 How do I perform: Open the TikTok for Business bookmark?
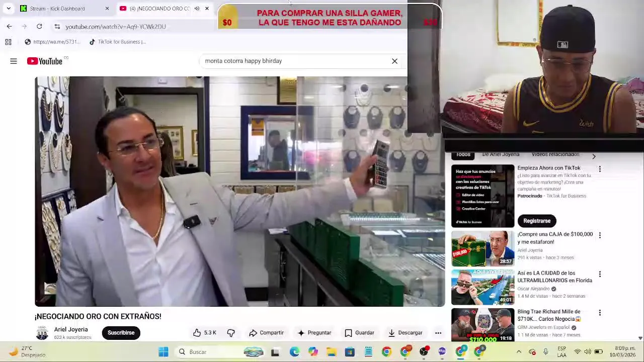tap(117, 42)
